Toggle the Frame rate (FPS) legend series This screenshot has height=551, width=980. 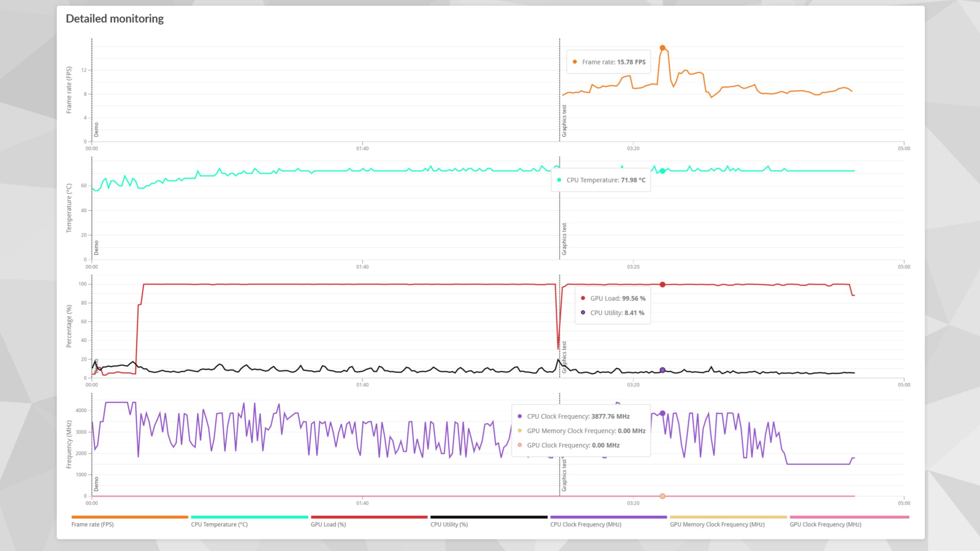click(92, 524)
